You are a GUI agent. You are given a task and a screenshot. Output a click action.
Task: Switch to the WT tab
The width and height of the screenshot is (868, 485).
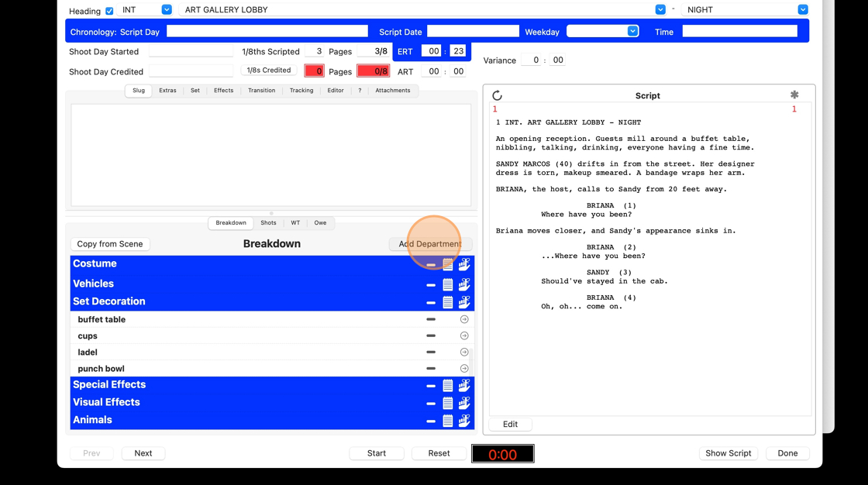pos(295,222)
